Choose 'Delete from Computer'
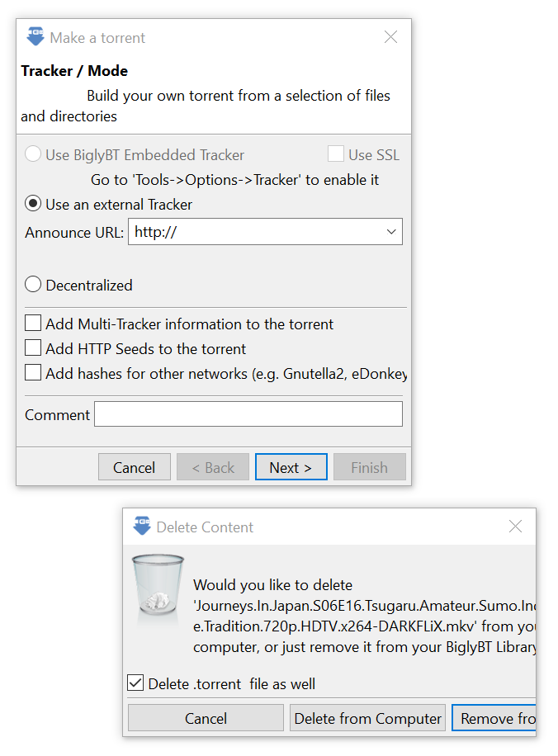 coord(367,718)
